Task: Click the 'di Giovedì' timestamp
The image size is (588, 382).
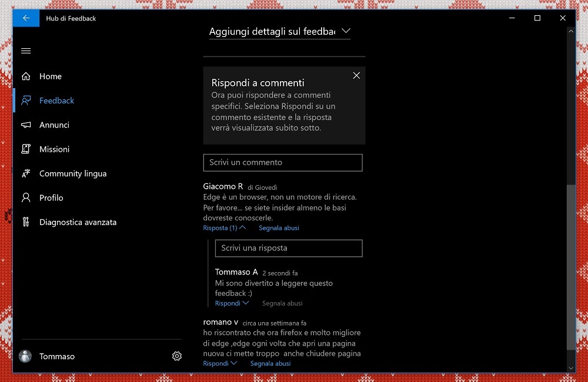Action: tap(262, 187)
